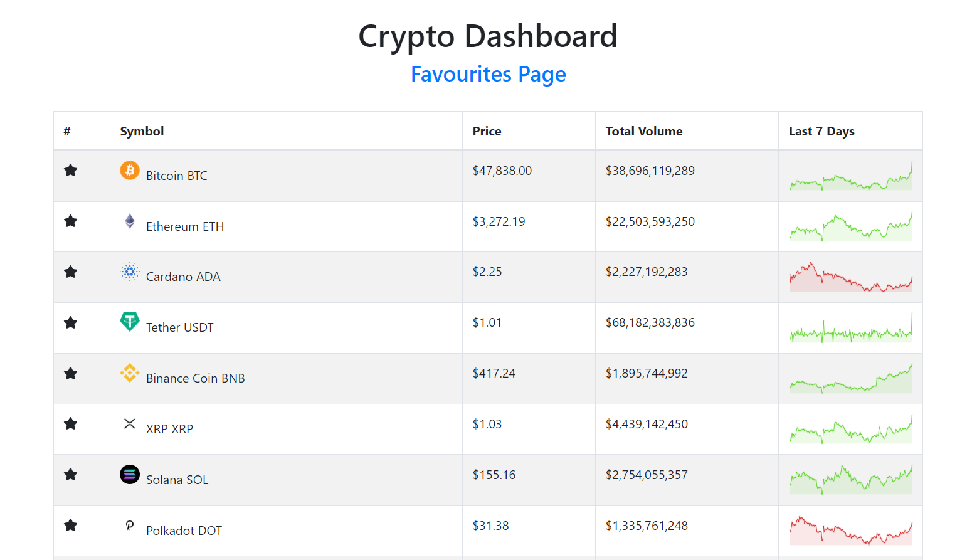This screenshot has width=972, height=560.
Task: Open the Favourites Page link
Action: pos(488,74)
